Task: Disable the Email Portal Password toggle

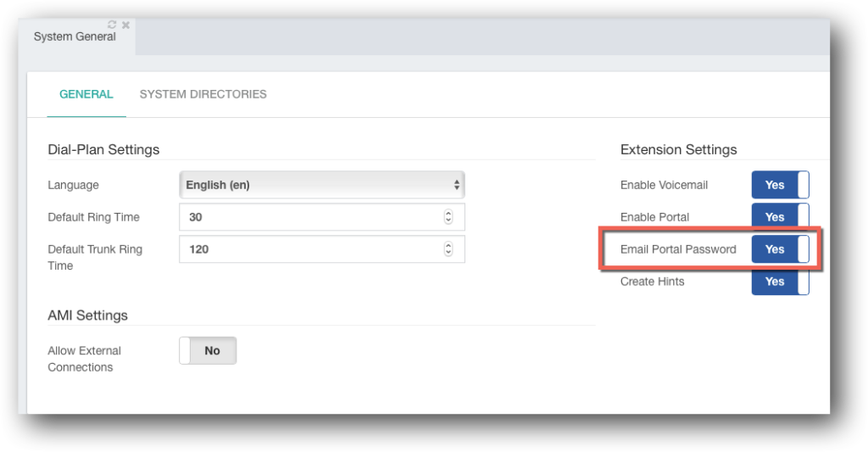Action: [780, 249]
